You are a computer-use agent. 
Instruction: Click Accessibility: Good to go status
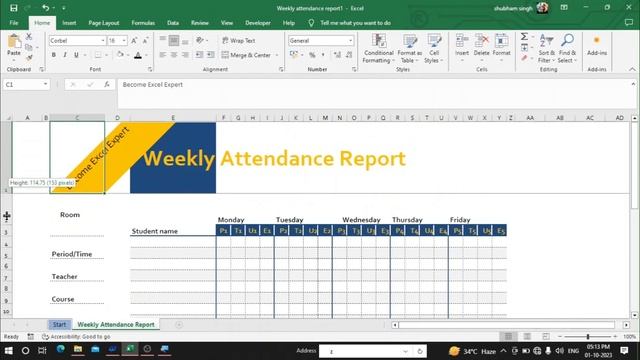tap(76, 337)
